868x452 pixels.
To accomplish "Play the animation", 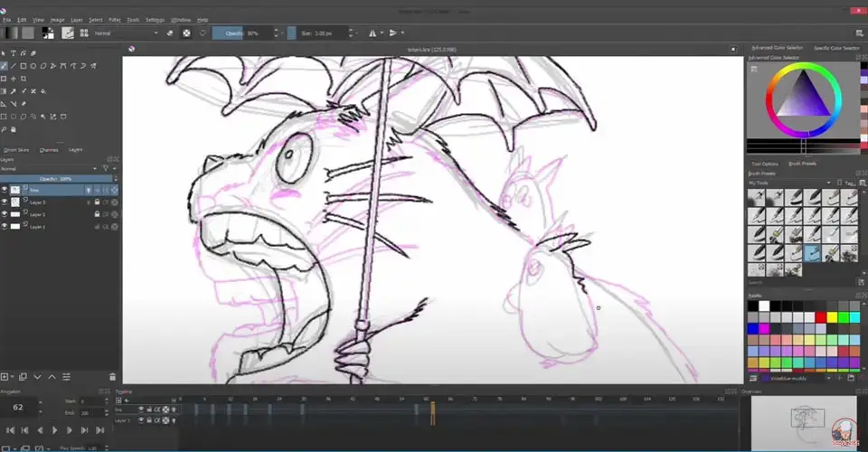I will [54, 430].
